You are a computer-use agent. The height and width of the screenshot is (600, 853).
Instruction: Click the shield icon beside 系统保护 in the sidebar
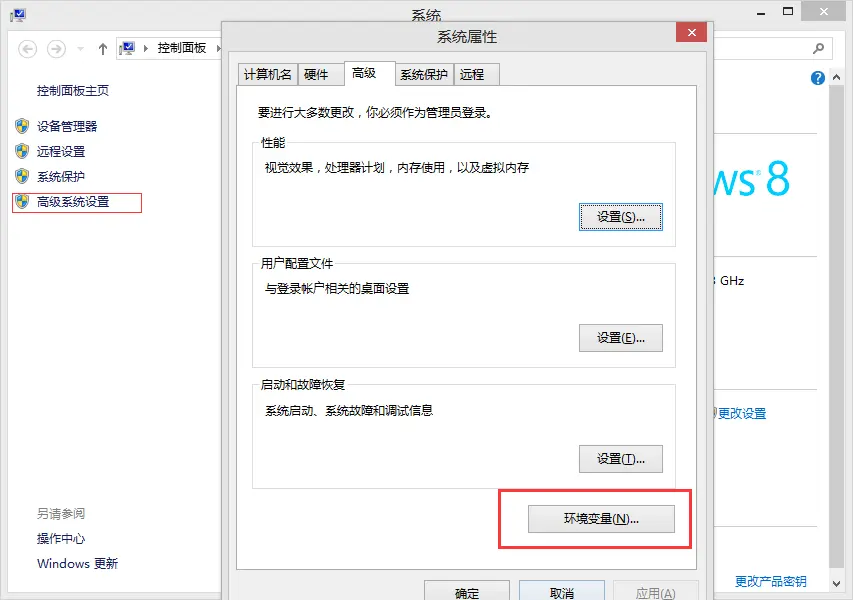coord(22,176)
